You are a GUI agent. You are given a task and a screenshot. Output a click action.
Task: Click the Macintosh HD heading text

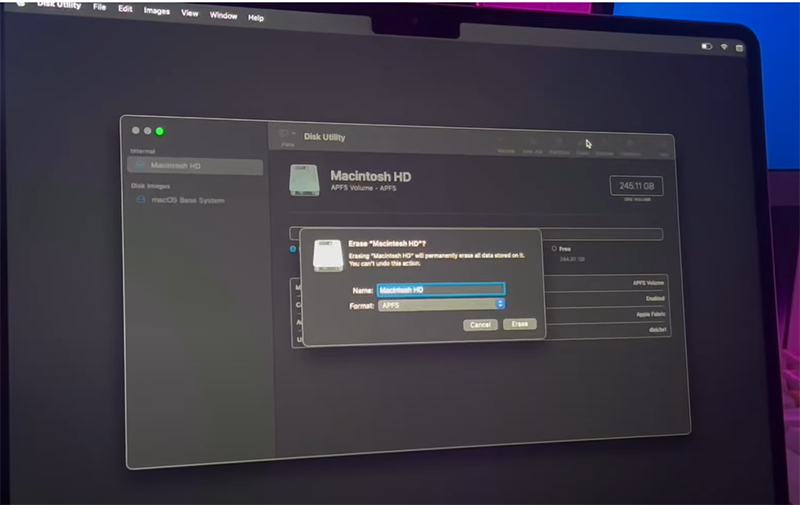[x=370, y=176]
